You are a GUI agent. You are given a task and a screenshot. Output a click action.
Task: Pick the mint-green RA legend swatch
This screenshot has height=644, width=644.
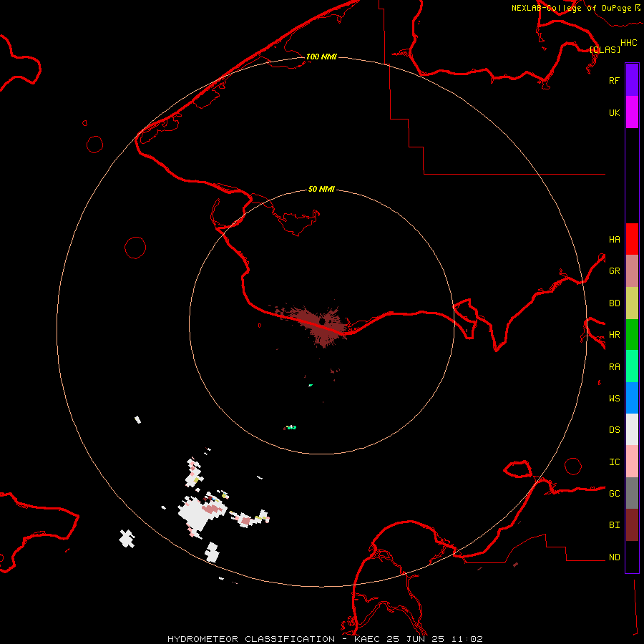pyautogui.click(x=632, y=366)
